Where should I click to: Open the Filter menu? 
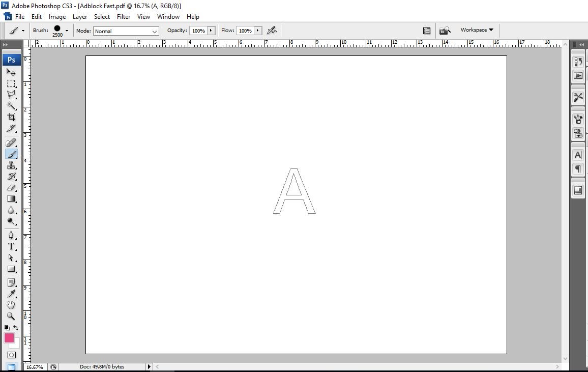point(124,16)
